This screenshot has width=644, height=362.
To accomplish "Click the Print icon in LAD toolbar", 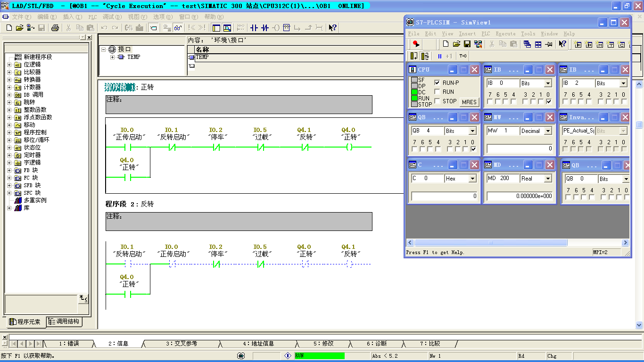I will [x=55, y=28].
